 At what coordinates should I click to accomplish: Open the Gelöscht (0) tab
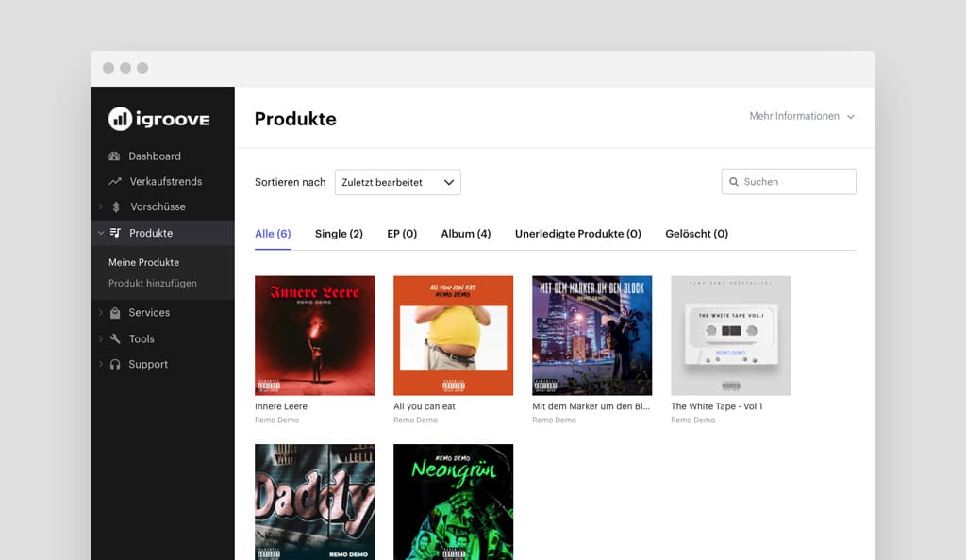click(697, 234)
